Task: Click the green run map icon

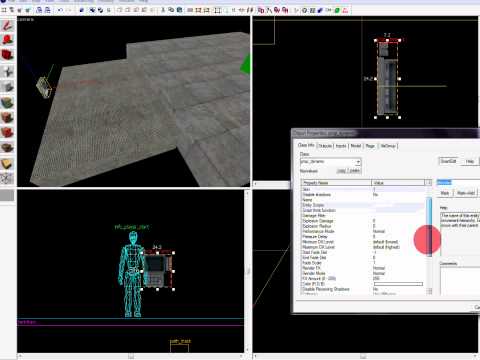Action: click(x=337, y=10)
